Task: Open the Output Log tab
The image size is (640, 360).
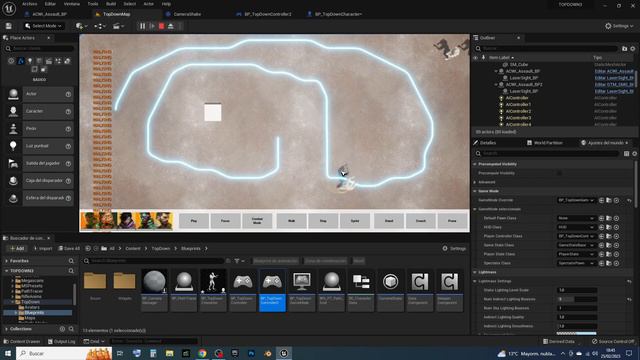Action: [61, 342]
